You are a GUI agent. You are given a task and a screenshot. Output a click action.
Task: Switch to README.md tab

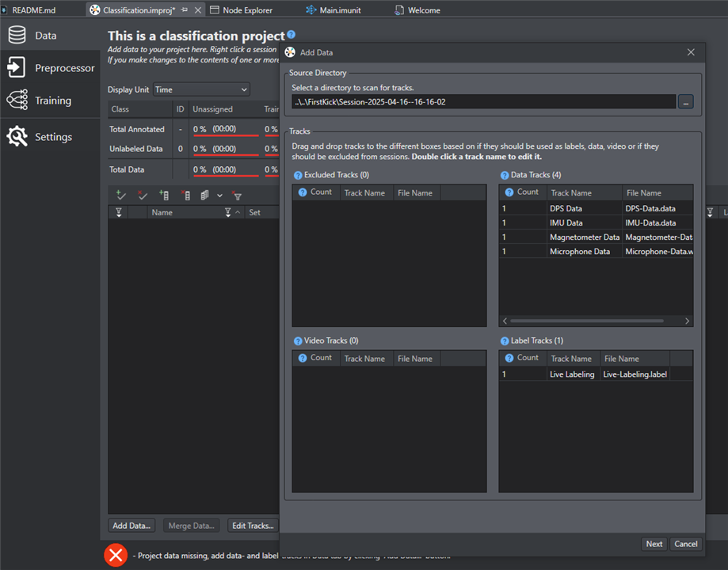[33, 10]
